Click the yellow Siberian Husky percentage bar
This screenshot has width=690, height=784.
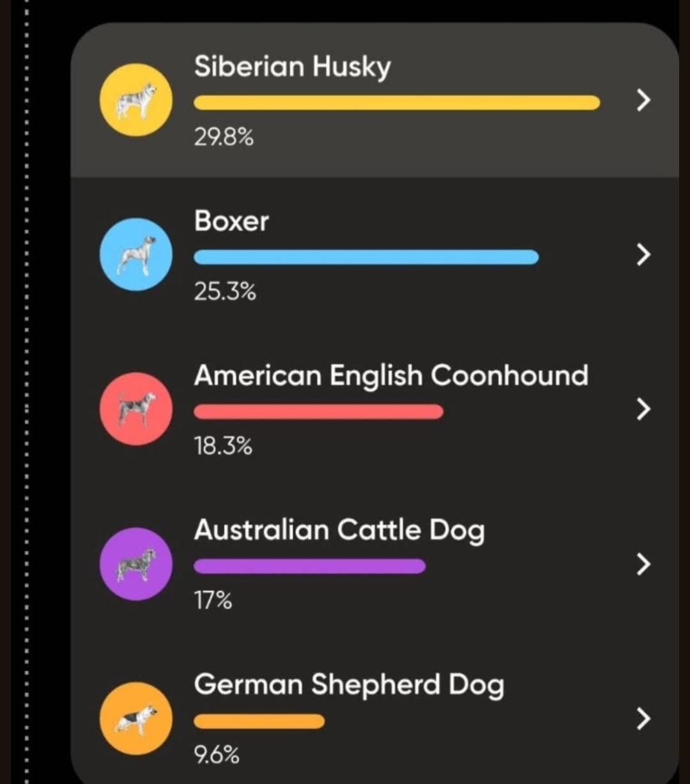point(397,103)
